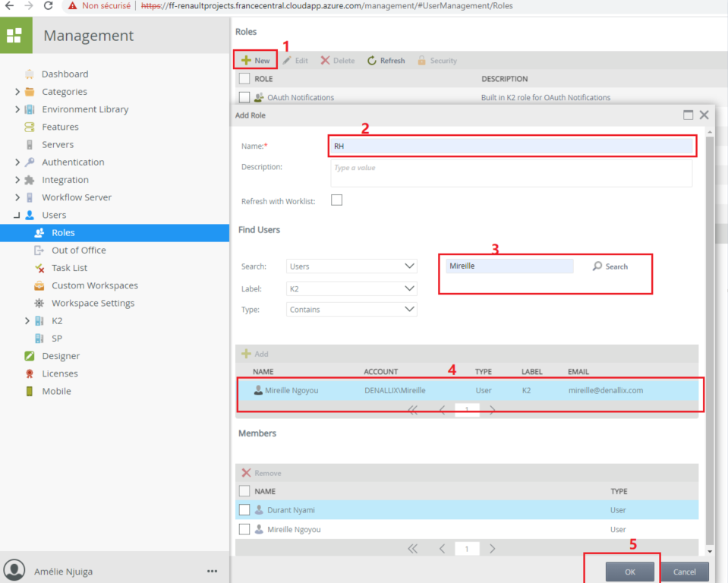
Task: Click the Refresh icon in the Roles toolbar
Action: pyautogui.click(x=372, y=61)
